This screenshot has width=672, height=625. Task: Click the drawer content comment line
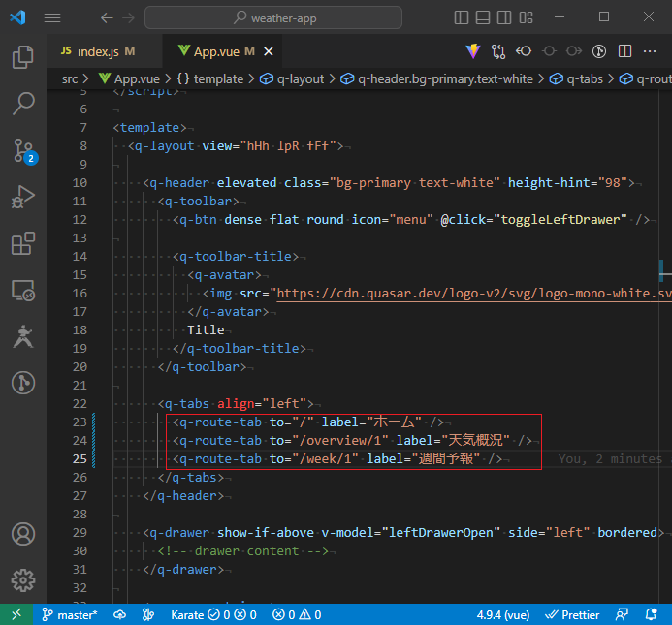coord(243,551)
